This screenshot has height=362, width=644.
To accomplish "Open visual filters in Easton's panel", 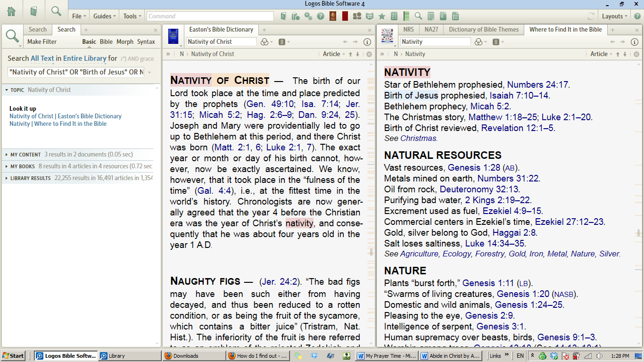I will (x=264, y=42).
